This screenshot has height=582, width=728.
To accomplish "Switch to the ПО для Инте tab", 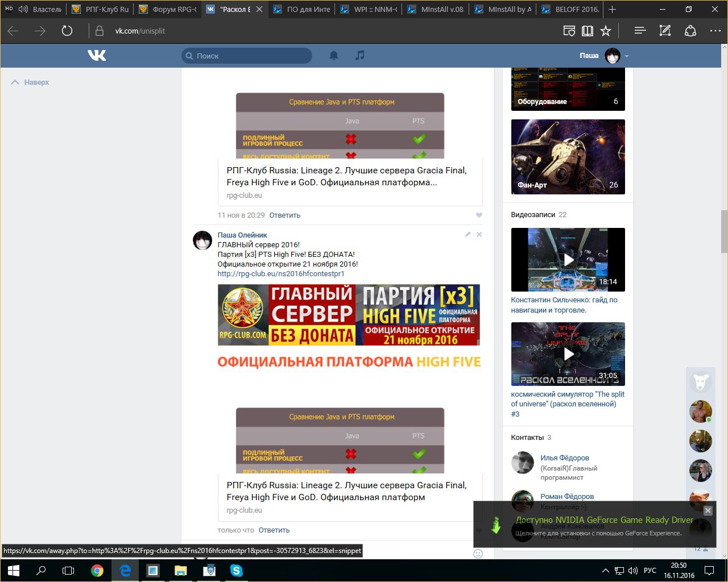I will 302,9.
